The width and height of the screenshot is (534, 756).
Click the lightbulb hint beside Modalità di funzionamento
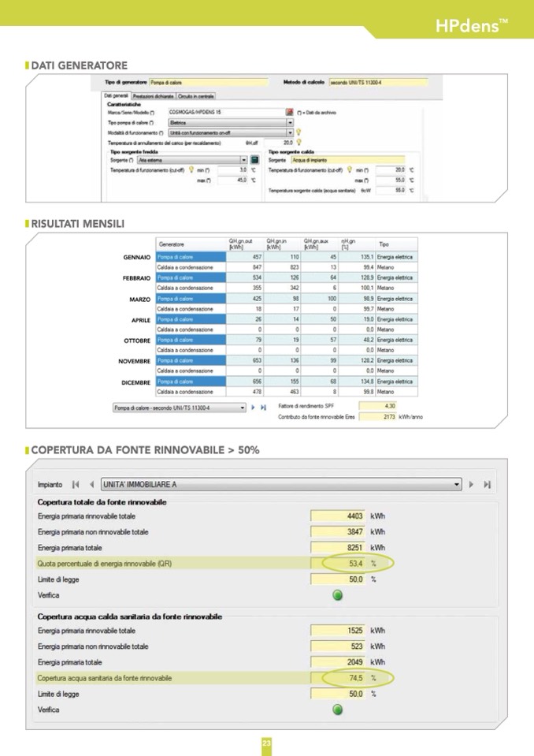pos(299,132)
